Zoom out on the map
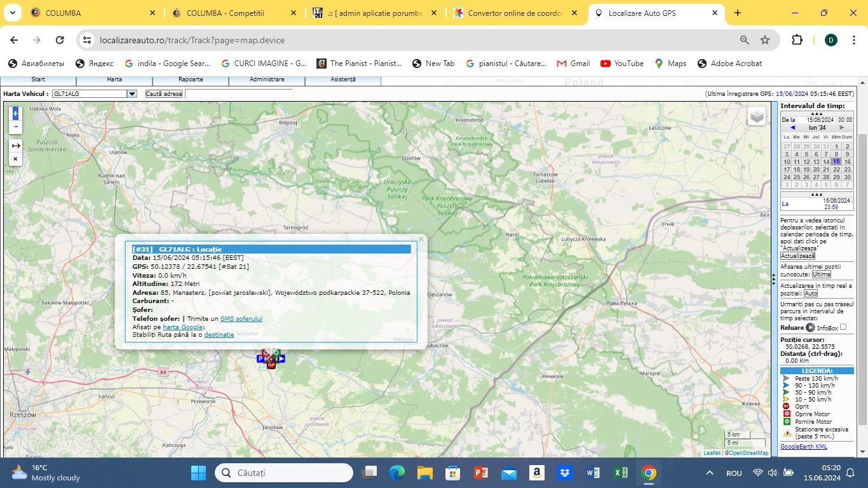The width and height of the screenshot is (868, 488). [x=16, y=127]
